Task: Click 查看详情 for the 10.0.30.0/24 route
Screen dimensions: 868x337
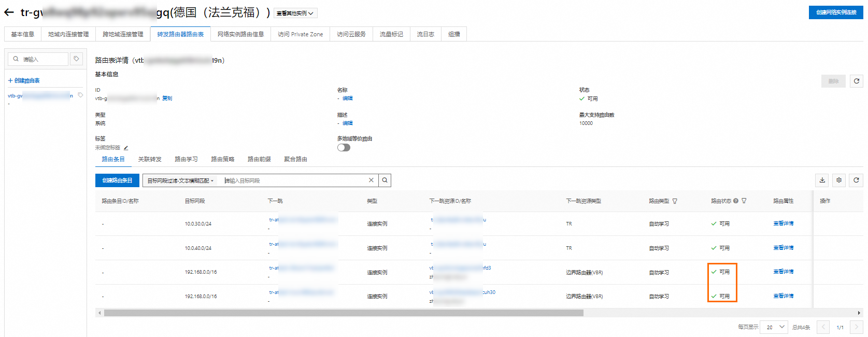Action: [783, 223]
